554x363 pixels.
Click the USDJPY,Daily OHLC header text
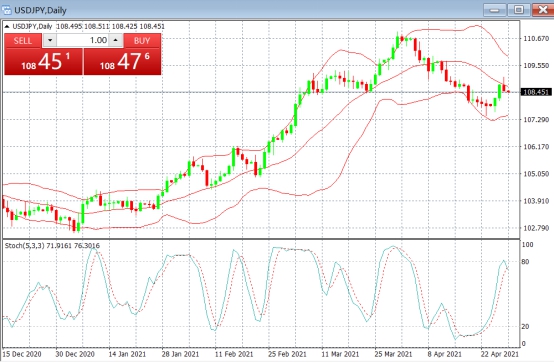pos(88,27)
